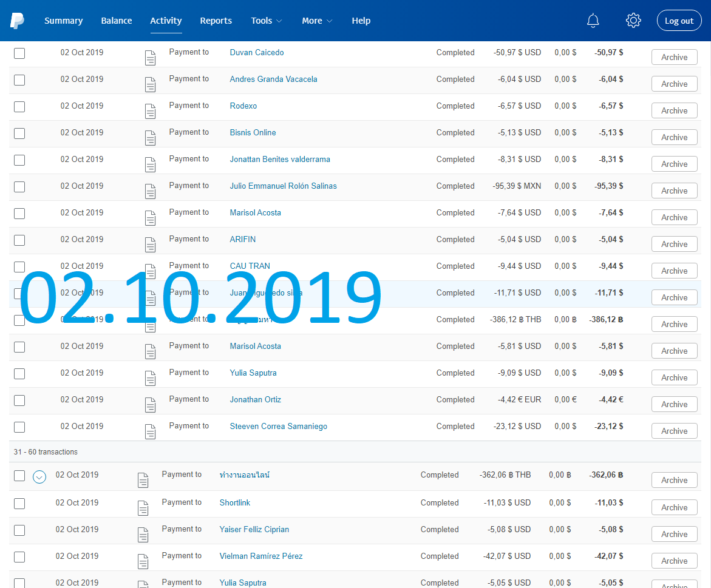711x588 pixels.
Task: Archive the CAU TRAN payment
Action: 675,271
